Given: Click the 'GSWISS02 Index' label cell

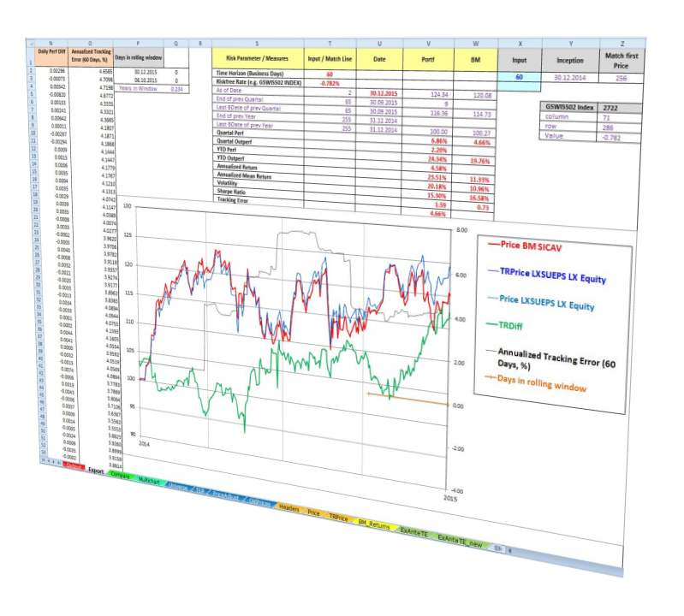Looking at the screenshot, I should (569, 107).
